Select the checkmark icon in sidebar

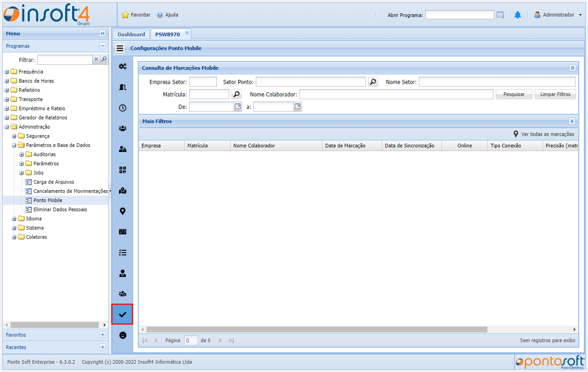[122, 315]
